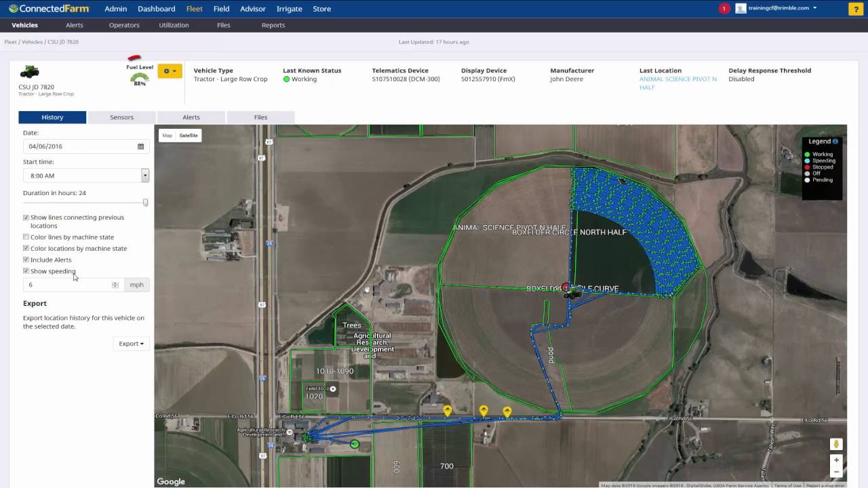This screenshot has width=868, height=488.
Task: Enable Color lines by machine state
Action: pos(26,237)
